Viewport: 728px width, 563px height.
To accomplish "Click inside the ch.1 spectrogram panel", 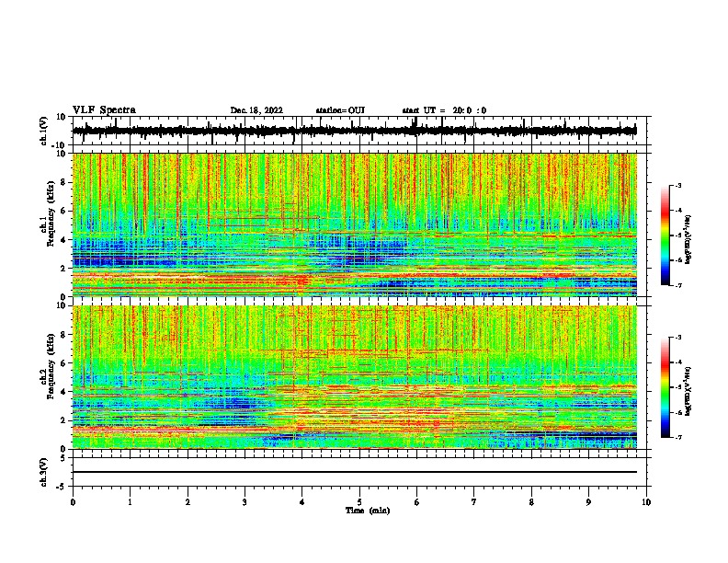I will (x=354, y=224).
